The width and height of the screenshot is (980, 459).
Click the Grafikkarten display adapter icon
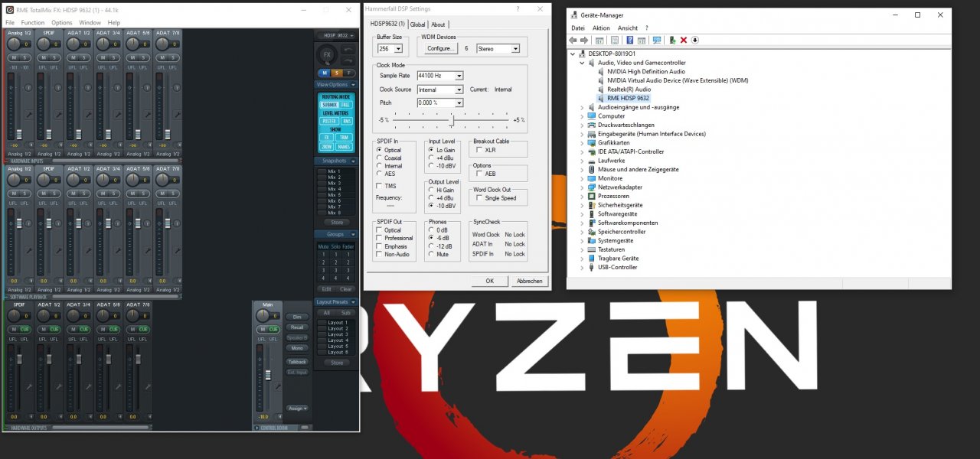tap(591, 143)
